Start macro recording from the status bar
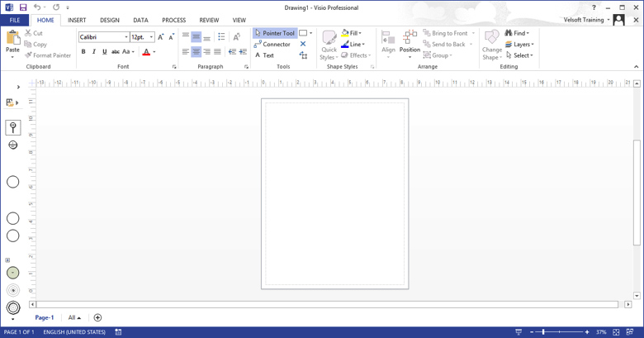The image size is (644, 338). (118, 332)
